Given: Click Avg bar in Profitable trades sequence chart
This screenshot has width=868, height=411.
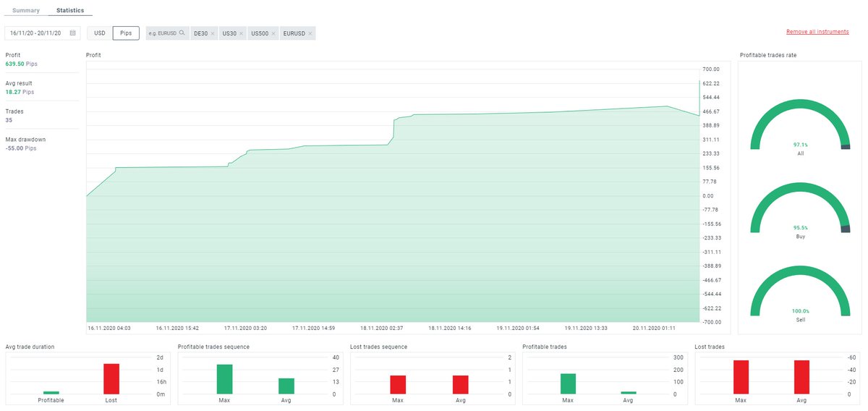Looking at the screenshot, I should tap(286, 386).
